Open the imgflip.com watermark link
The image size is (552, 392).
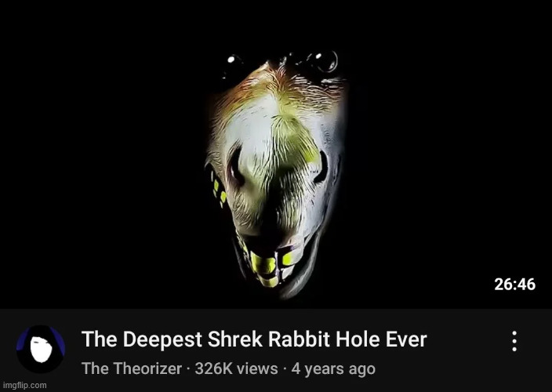click(24, 385)
